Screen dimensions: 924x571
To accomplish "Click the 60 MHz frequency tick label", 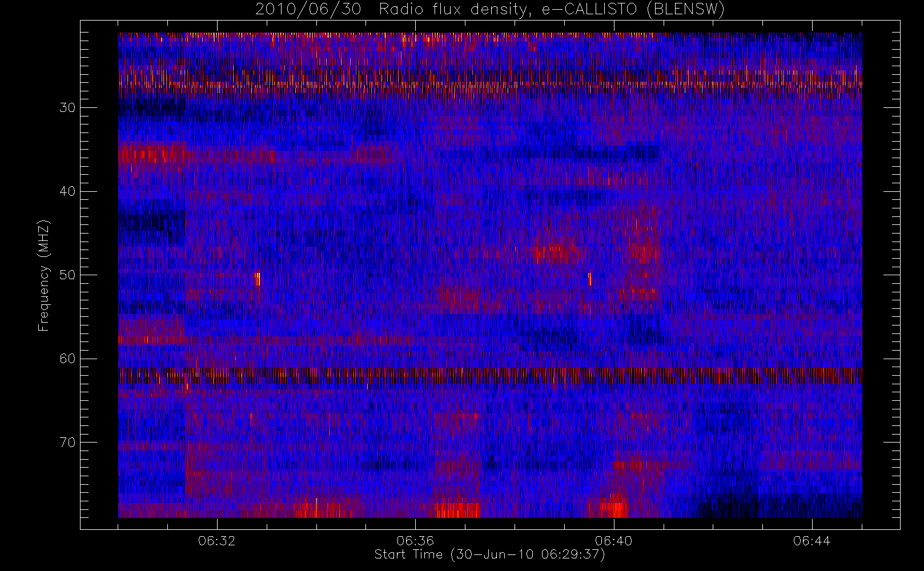I will click(67, 359).
